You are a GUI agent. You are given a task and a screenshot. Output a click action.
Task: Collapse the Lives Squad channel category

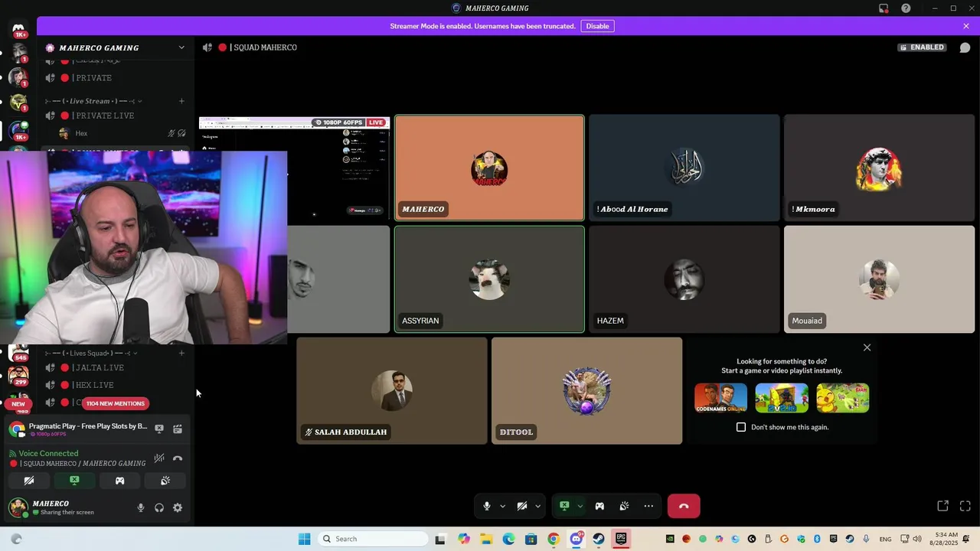(x=92, y=353)
